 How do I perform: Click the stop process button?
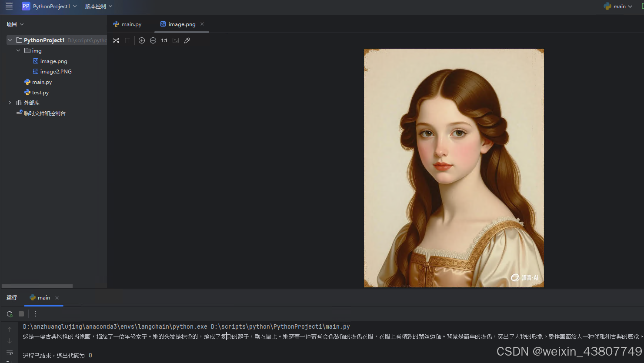click(x=21, y=314)
